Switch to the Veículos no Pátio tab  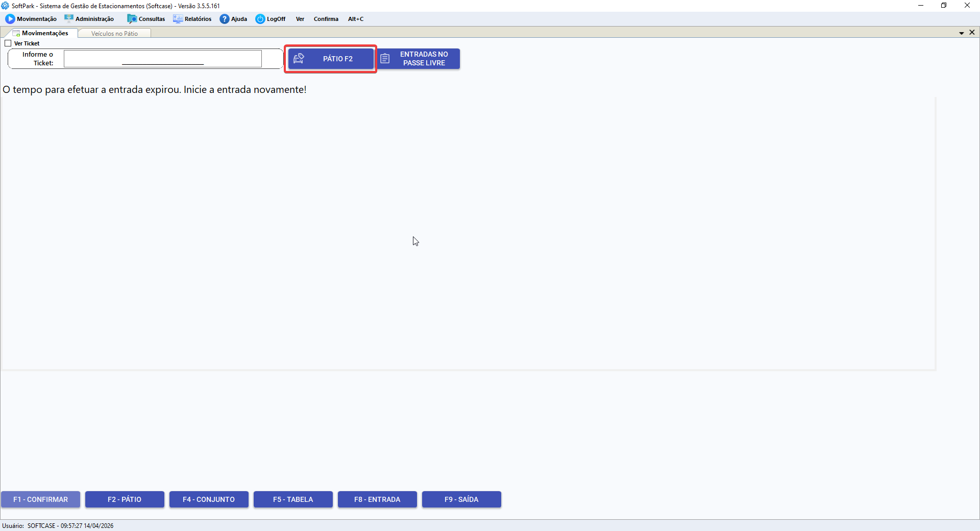pos(114,34)
